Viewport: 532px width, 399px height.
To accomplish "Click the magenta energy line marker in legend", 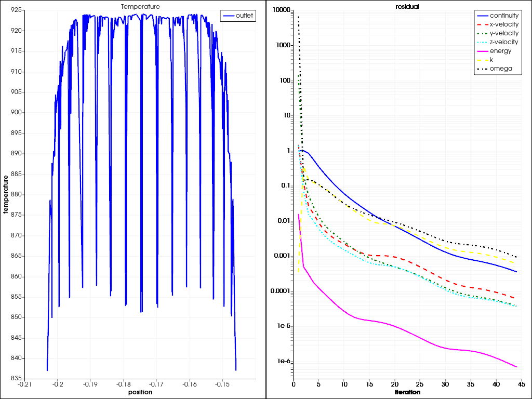I will [x=483, y=50].
